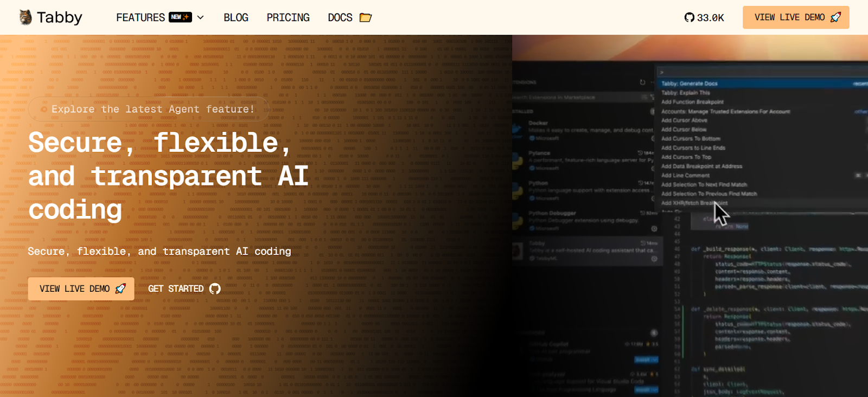Screen dimensions: 868x397
Task: Click the Tabby cat logo icon
Action: point(25,17)
